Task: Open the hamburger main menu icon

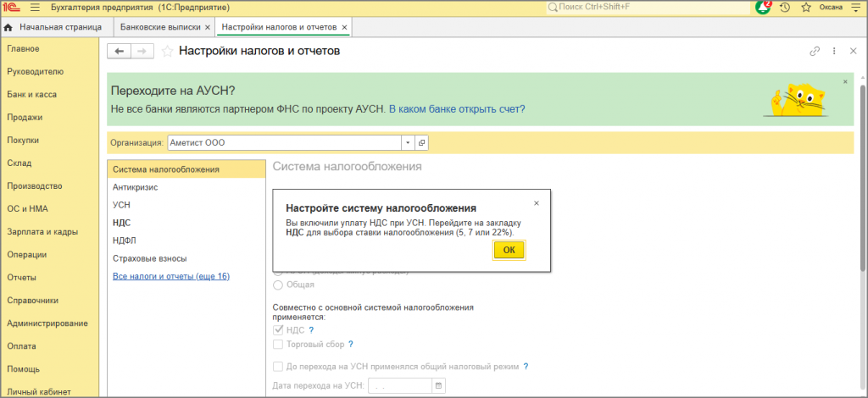Action: click(35, 8)
